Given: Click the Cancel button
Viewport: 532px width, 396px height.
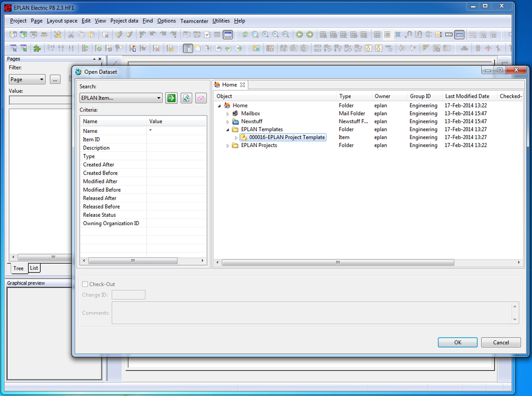Looking at the screenshot, I should click(x=501, y=342).
